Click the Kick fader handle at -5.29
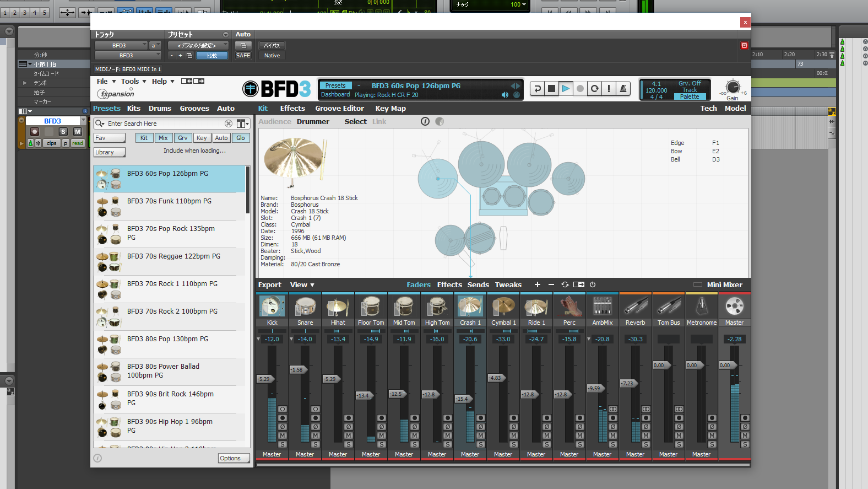This screenshot has width=868, height=489. (x=265, y=379)
